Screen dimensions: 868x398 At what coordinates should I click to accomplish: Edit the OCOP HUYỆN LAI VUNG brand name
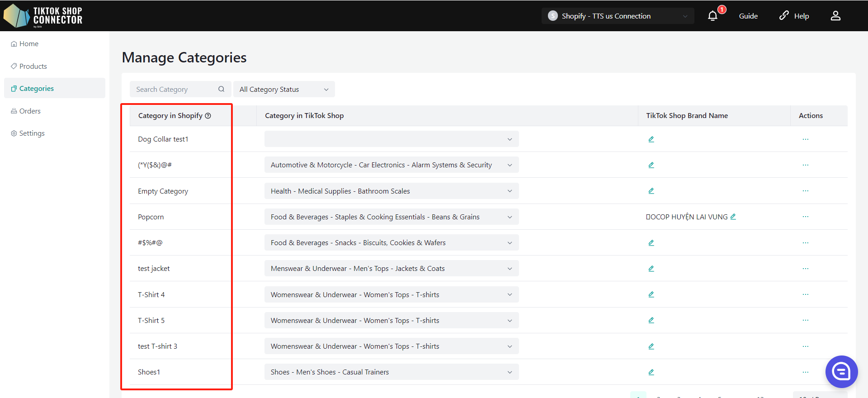click(733, 217)
